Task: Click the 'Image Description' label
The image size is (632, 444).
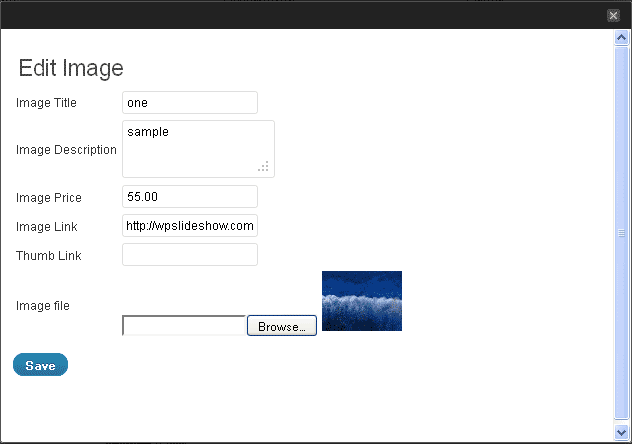Action: (x=67, y=150)
